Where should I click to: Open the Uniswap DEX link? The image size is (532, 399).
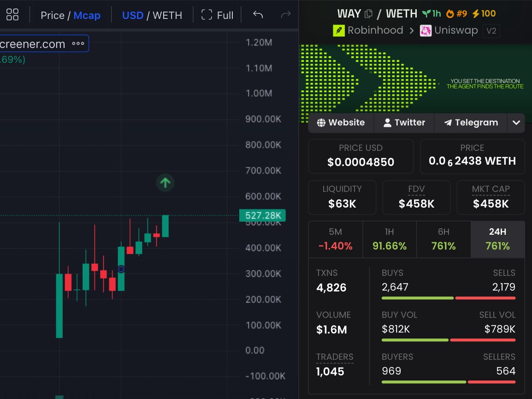coord(449,30)
